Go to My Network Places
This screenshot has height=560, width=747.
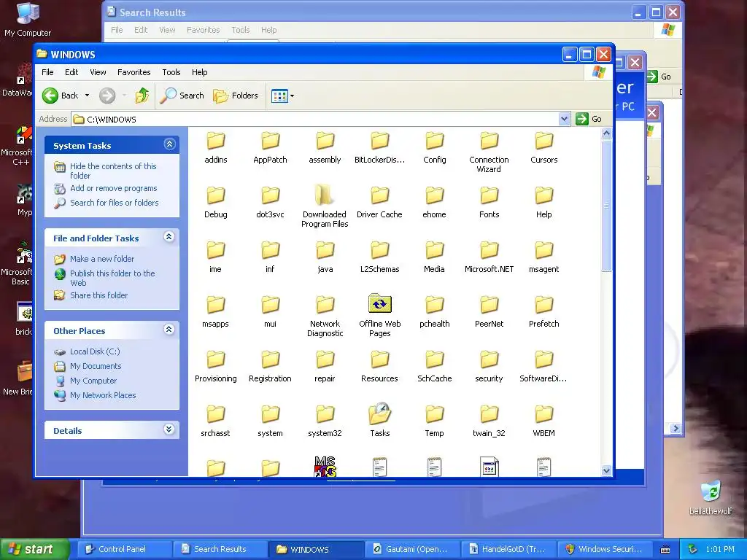[x=103, y=395]
